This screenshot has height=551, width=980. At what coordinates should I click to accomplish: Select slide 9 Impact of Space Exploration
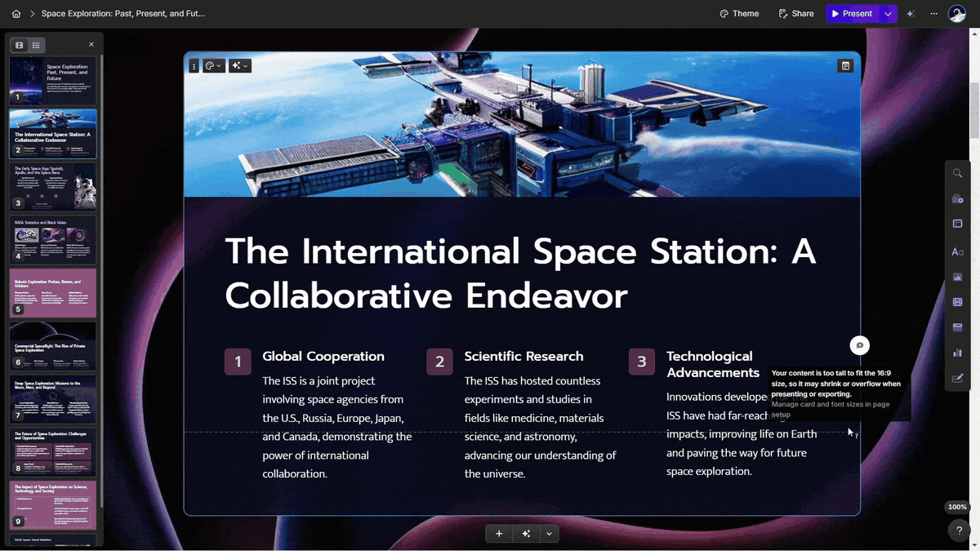(x=53, y=505)
